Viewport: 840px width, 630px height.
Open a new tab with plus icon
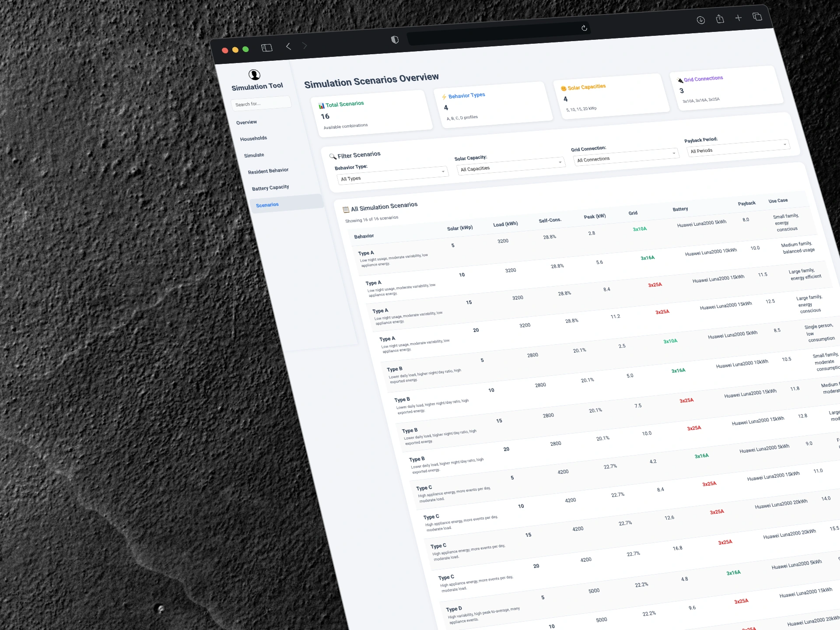click(738, 18)
